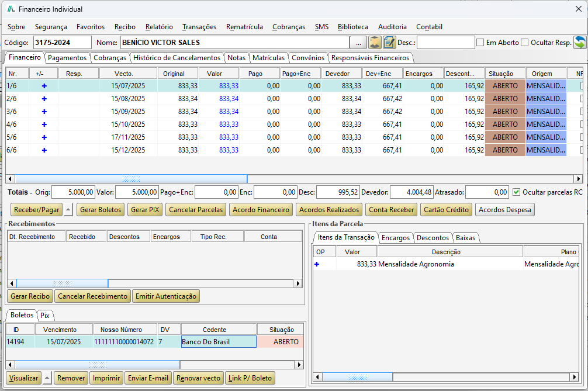Open the Descontos tab in Itens da Parcela
The width and height of the screenshot is (588, 391).
(x=433, y=238)
